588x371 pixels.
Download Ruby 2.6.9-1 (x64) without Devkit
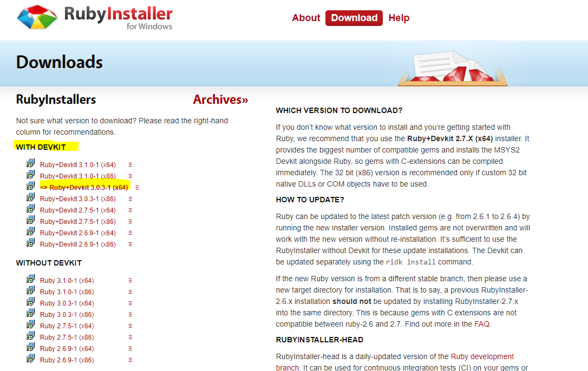67,349
